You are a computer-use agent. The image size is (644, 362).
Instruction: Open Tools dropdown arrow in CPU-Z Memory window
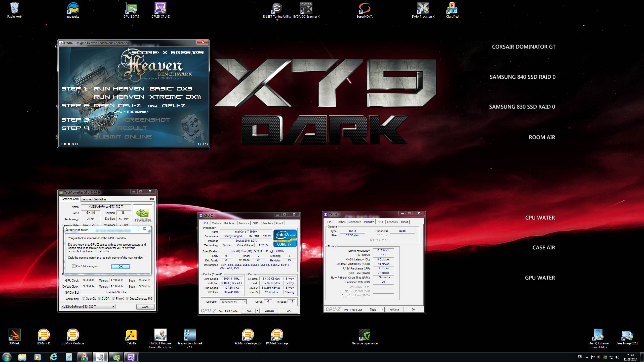click(382, 309)
